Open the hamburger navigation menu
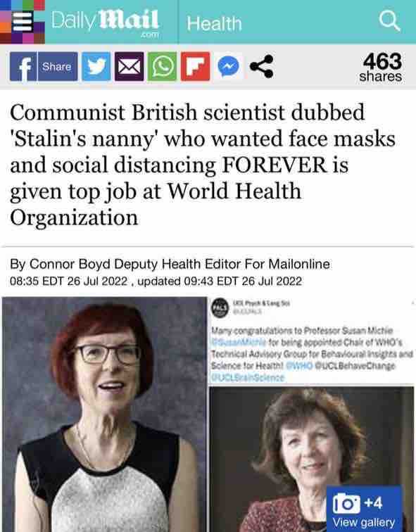Viewport: 416px width, 532px height. tap(22, 22)
